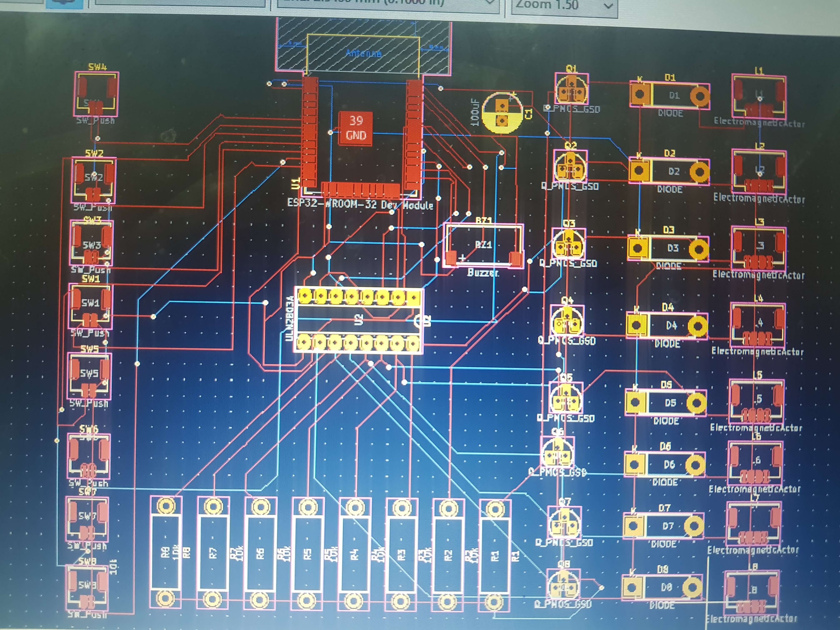
Task: Select the SW8 push switch footprint
Action: click(x=87, y=588)
